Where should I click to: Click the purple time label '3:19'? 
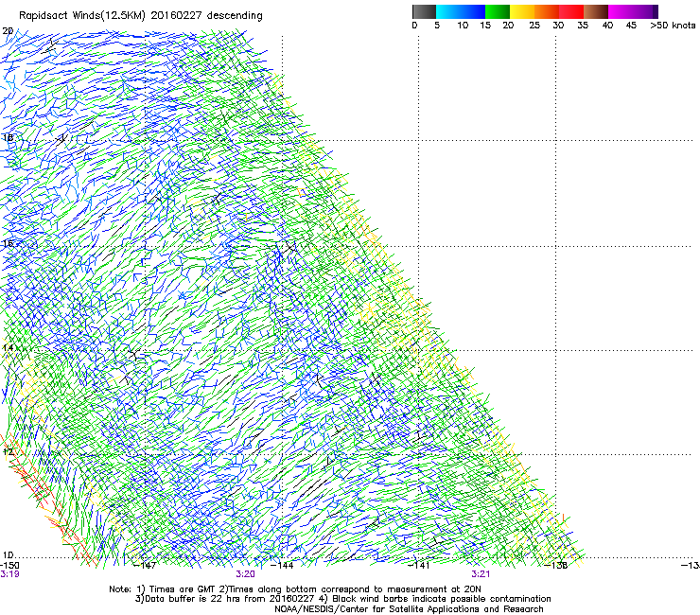9,574
